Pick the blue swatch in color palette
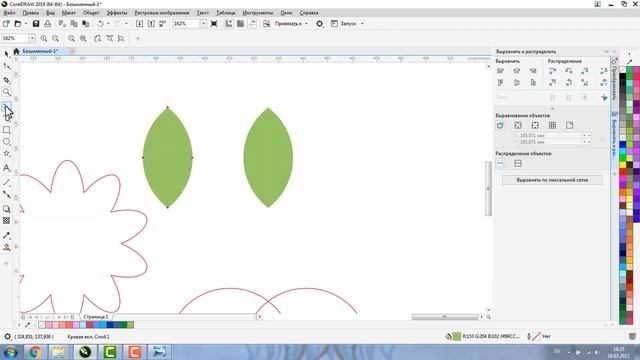640x360 pixels. pyautogui.click(x=622, y=144)
